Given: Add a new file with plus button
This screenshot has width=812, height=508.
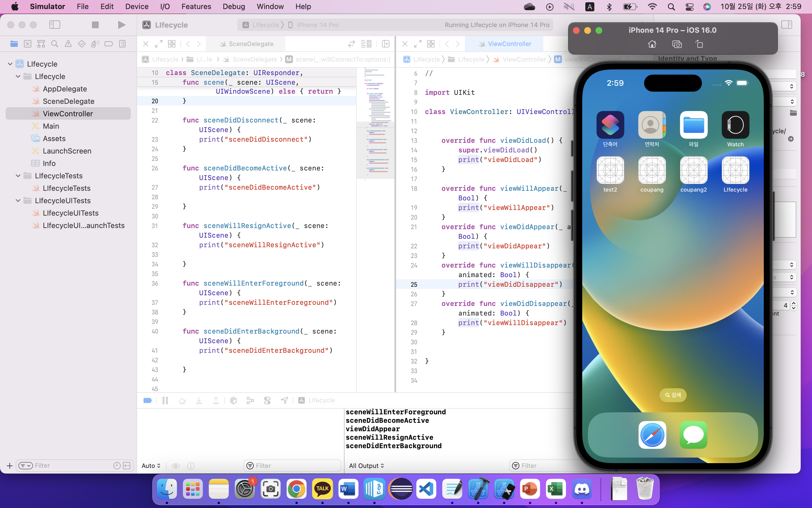Looking at the screenshot, I should (x=9, y=466).
